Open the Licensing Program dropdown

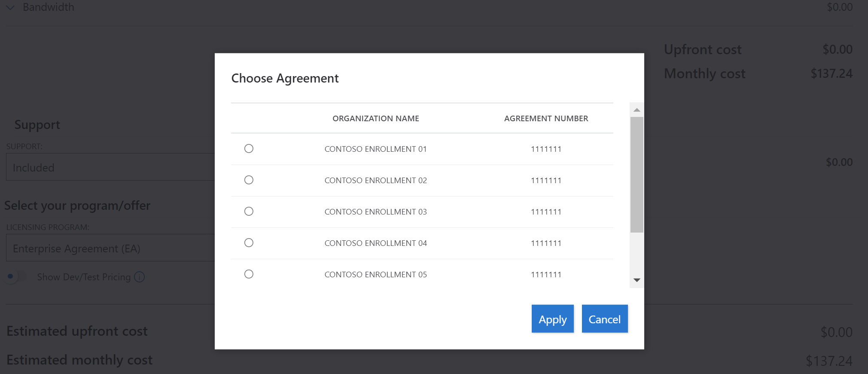point(110,248)
